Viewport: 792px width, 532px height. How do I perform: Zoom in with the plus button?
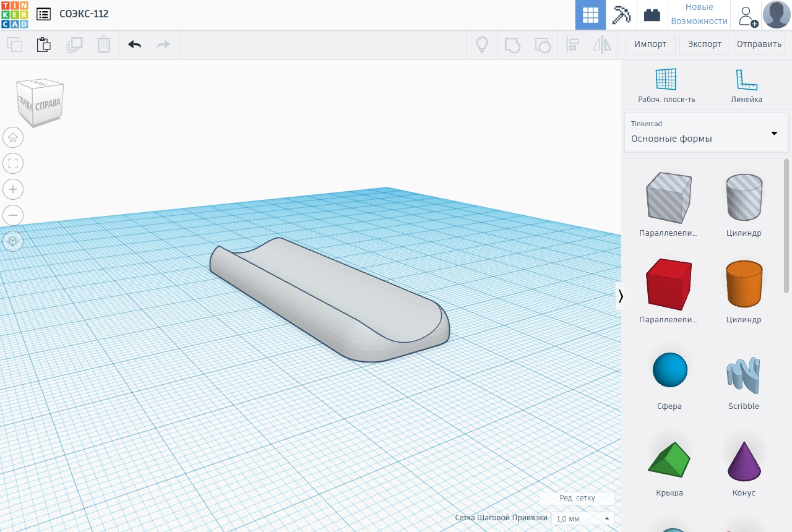tap(13, 189)
